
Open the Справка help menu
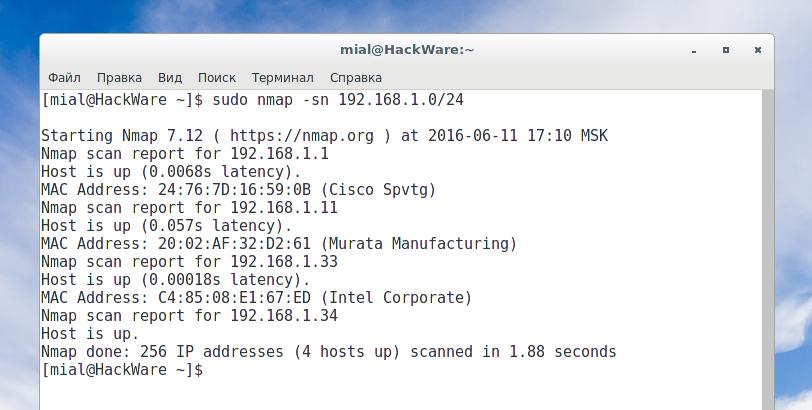click(355, 77)
